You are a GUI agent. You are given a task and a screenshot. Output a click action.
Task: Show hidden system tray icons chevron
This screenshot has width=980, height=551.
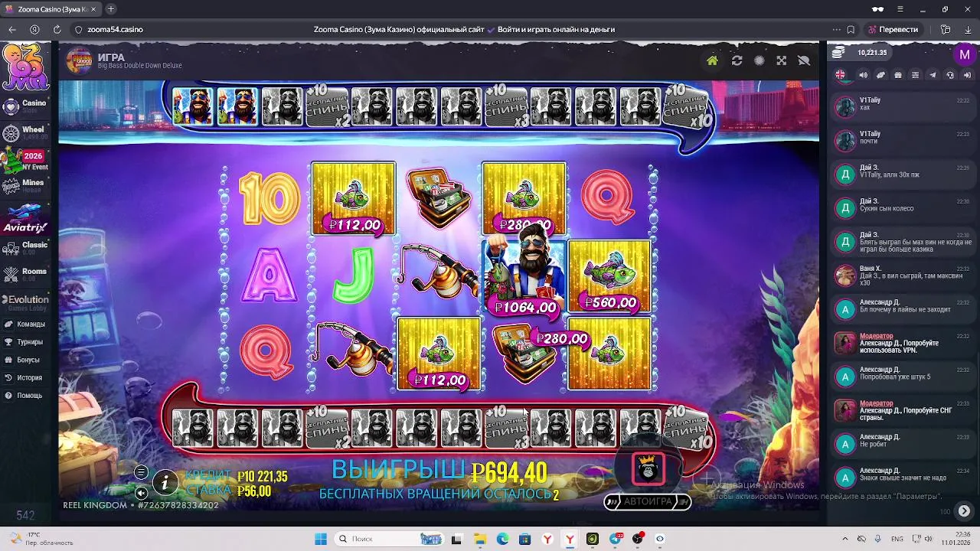click(845, 539)
